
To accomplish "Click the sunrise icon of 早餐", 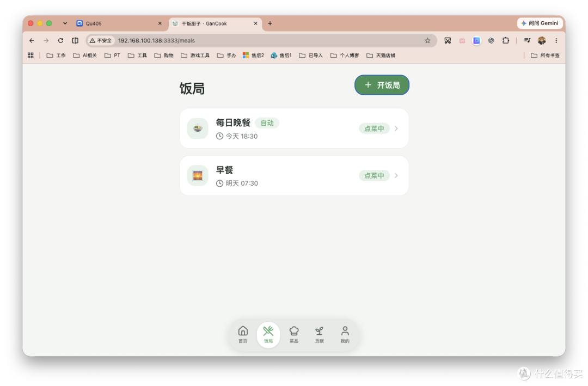I will [x=198, y=175].
